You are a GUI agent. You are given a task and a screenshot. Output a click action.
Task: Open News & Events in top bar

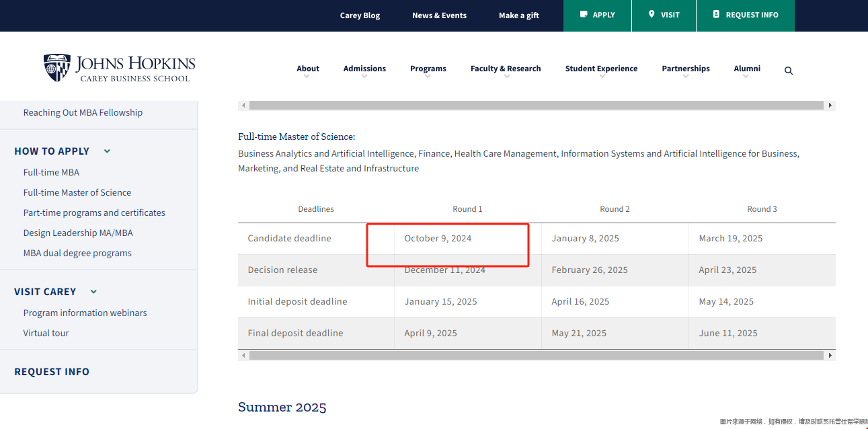pyautogui.click(x=439, y=15)
